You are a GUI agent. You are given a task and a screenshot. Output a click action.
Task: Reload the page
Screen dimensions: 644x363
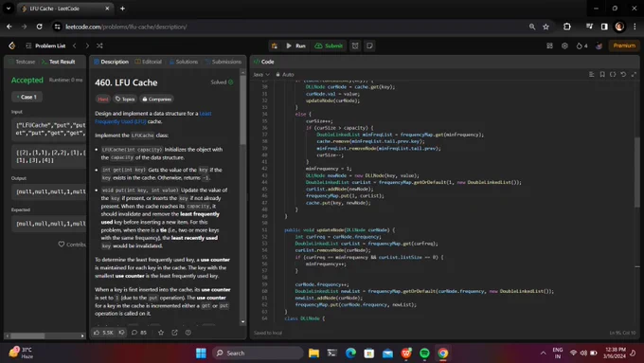(x=40, y=27)
